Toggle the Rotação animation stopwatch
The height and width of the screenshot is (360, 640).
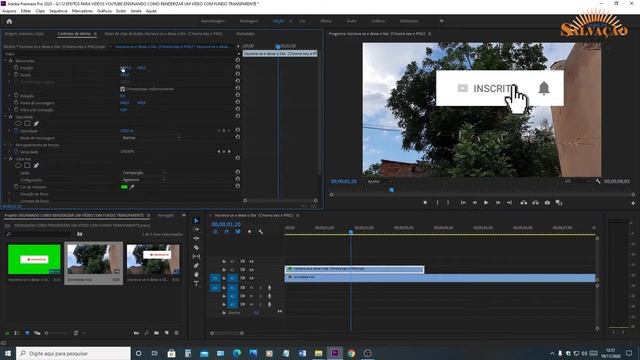click(x=16, y=96)
